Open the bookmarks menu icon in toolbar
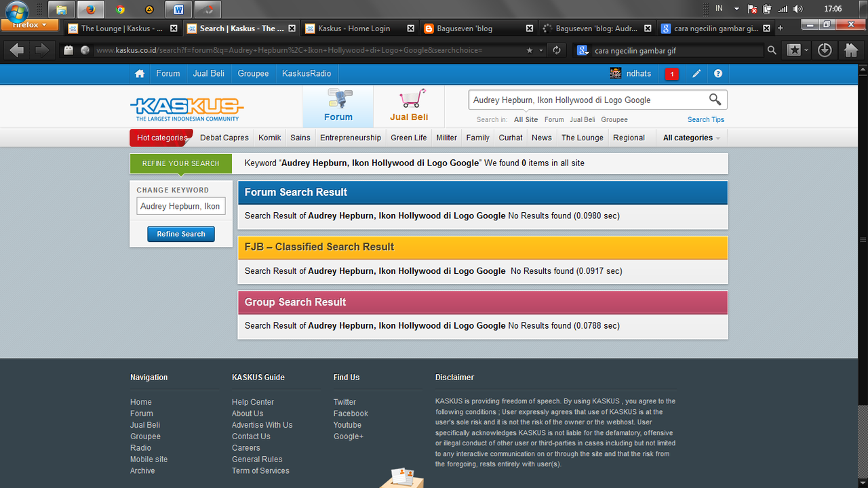 794,50
